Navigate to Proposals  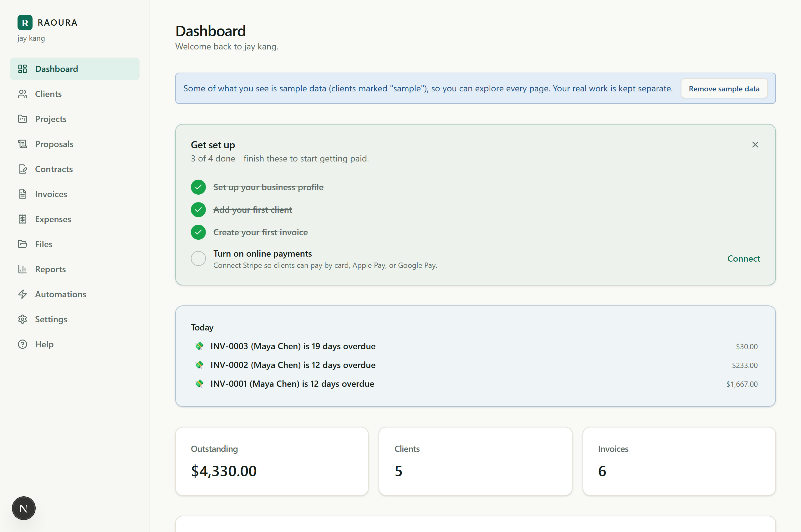click(75, 144)
